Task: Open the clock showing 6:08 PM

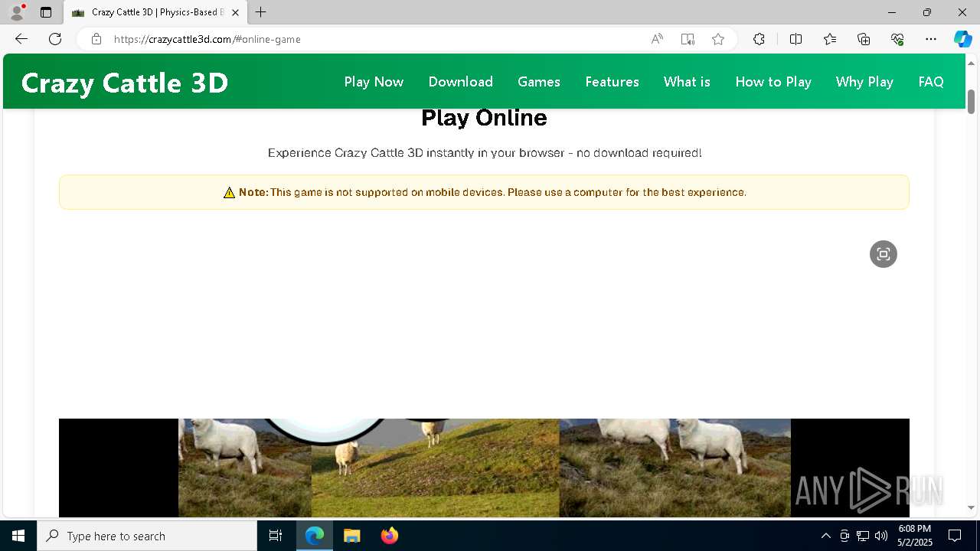Action: point(915,536)
